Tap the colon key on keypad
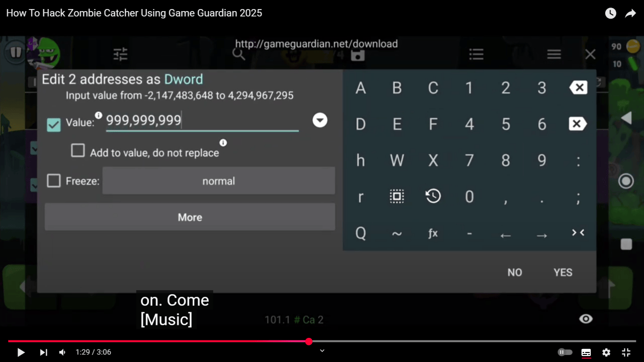644x362 pixels. (578, 160)
